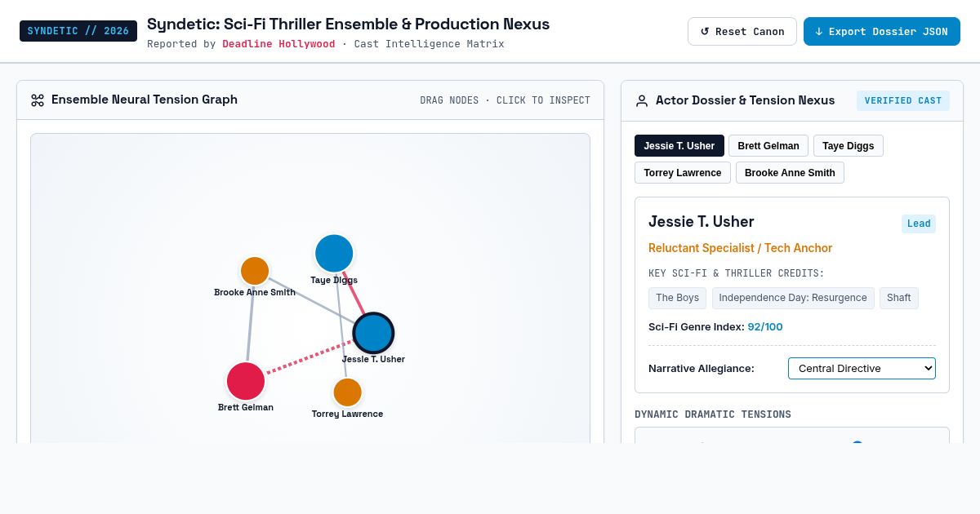Screen dimensions: 980x514
Task: Open Torrey Lawrence dossier tab
Action: [x=683, y=173]
